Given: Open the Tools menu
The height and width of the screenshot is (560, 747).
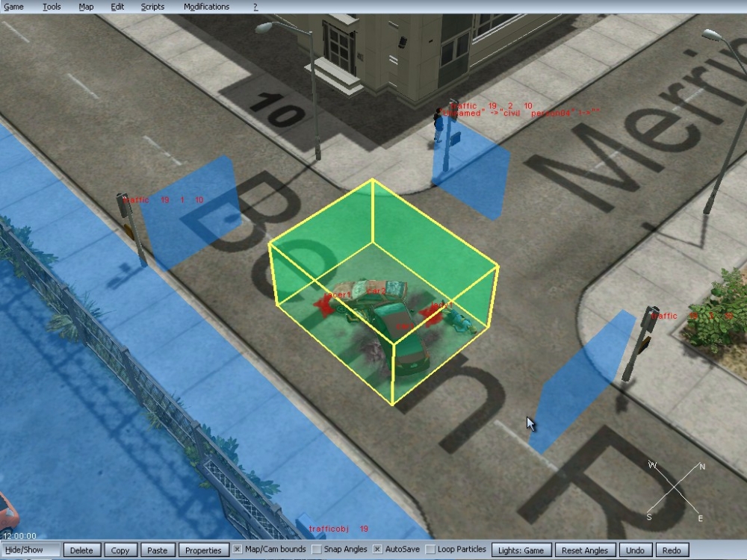Looking at the screenshot, I should point(52,7).
